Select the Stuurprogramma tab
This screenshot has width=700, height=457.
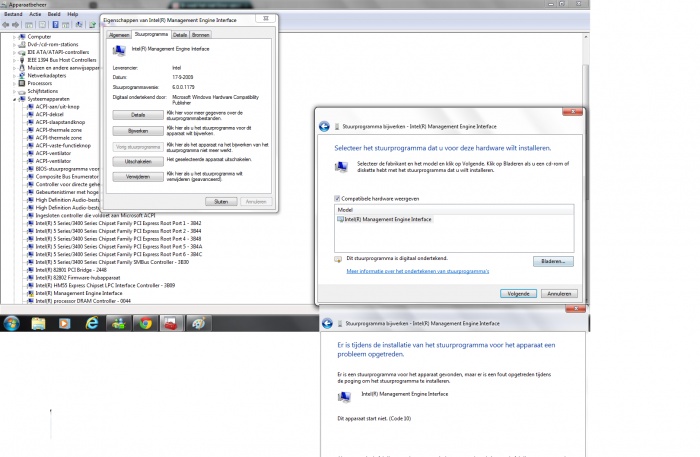(x=151, y=34)
